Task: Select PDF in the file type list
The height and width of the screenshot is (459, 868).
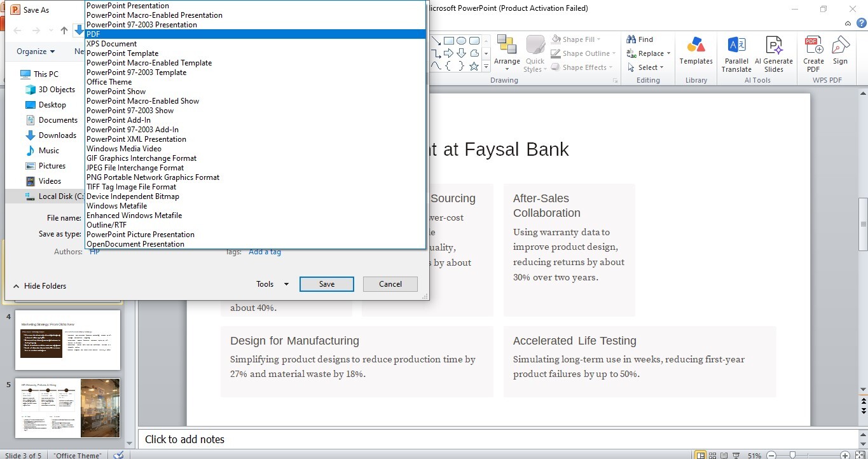Action: (x=256, y=34)
